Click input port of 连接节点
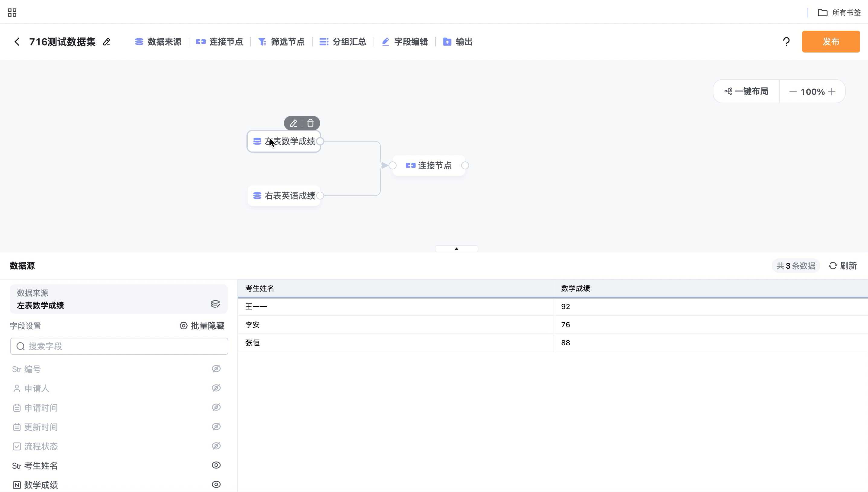The width and height of the screenshot is (868, 492). 392,166
